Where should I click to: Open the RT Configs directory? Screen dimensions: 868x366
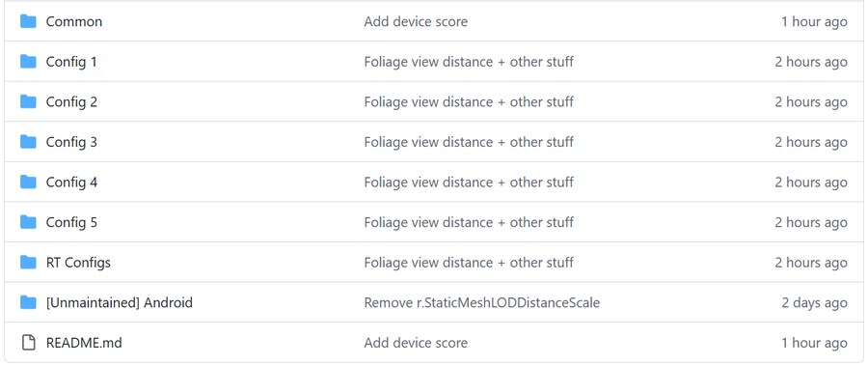(78, 263)
